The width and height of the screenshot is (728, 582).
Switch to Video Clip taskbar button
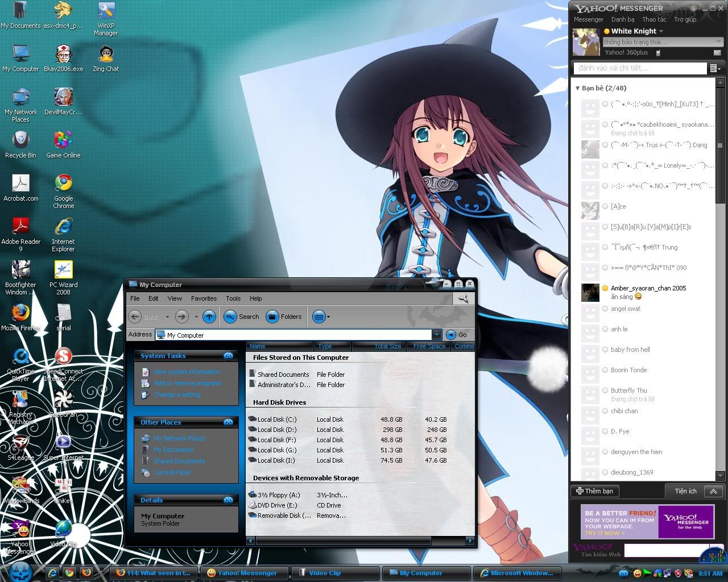click(x=334, y=573)
